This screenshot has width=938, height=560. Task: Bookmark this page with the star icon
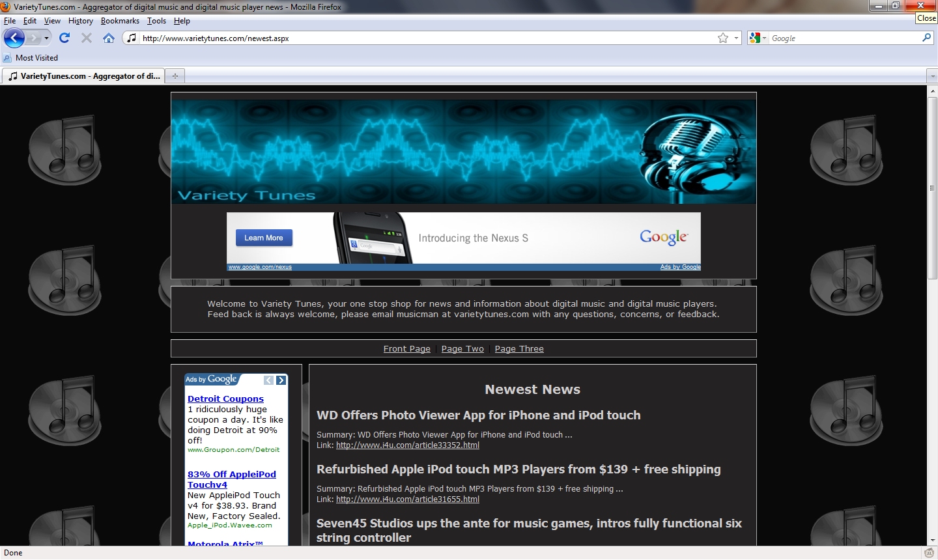723,38
